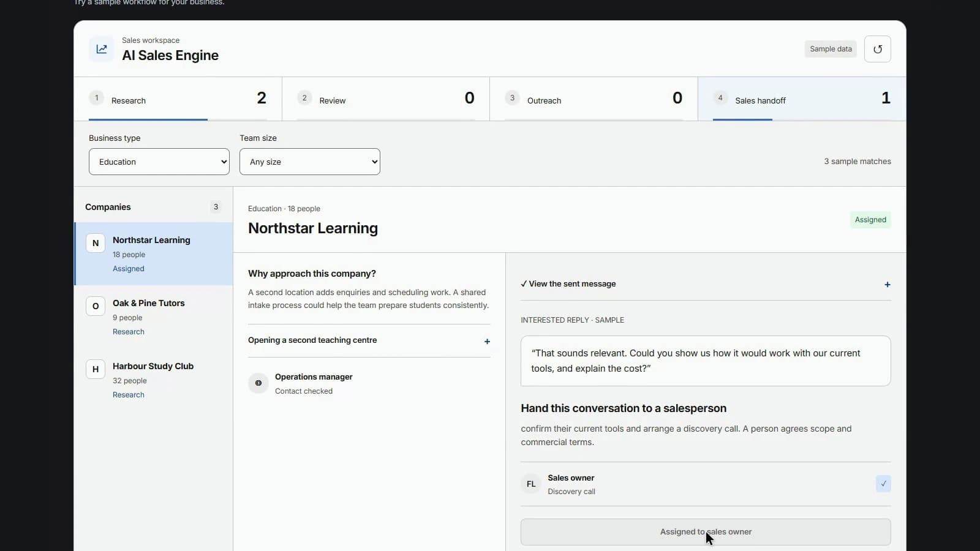This screenshot has height=551, width=980.
Task: Switch to the Review stage tab
Action: (x=386, y=99)
